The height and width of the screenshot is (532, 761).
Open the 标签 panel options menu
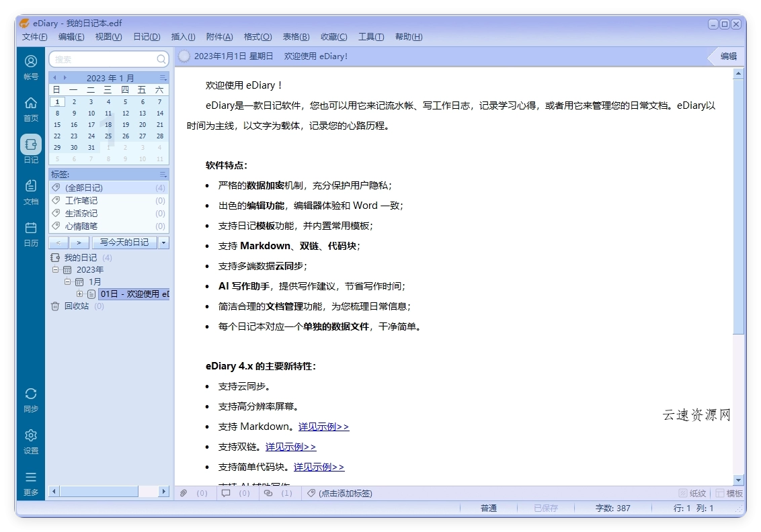(x=163, y=175)
